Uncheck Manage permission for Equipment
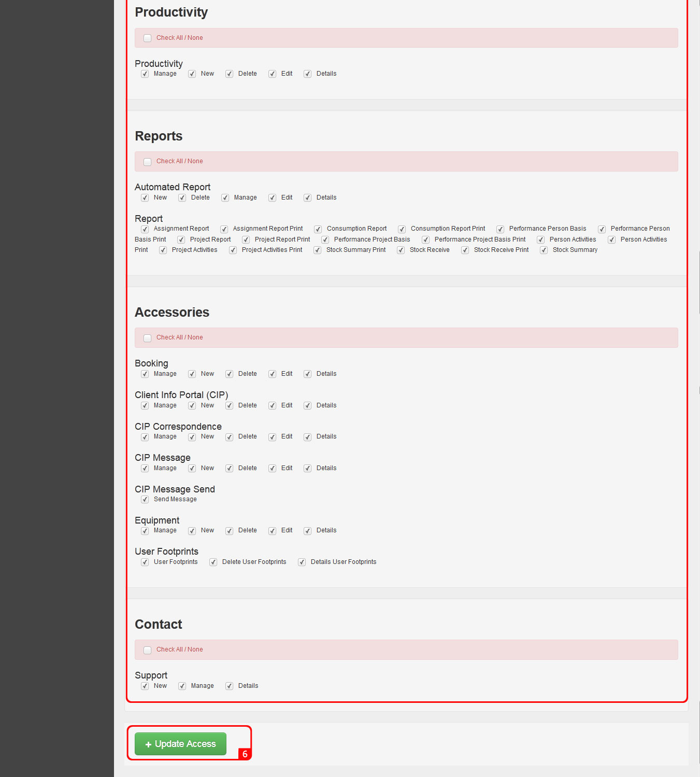This screenshot has height=777, width=700. (145, 531)
